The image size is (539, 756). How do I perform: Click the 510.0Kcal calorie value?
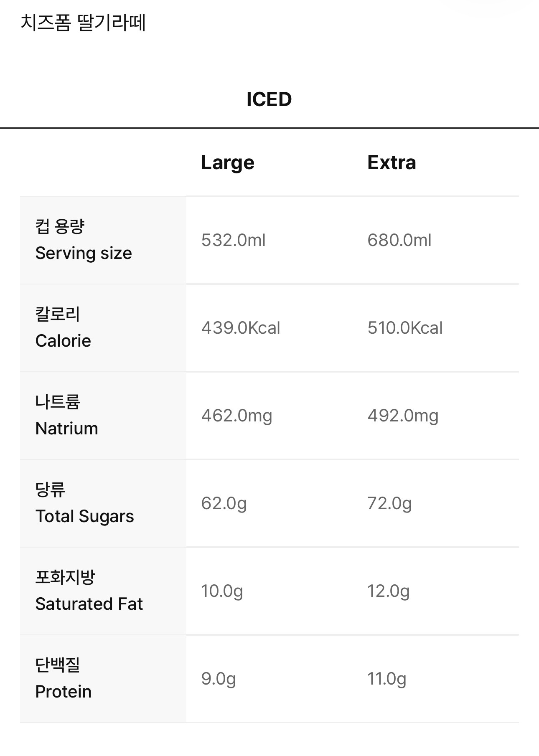click(405, 328)
